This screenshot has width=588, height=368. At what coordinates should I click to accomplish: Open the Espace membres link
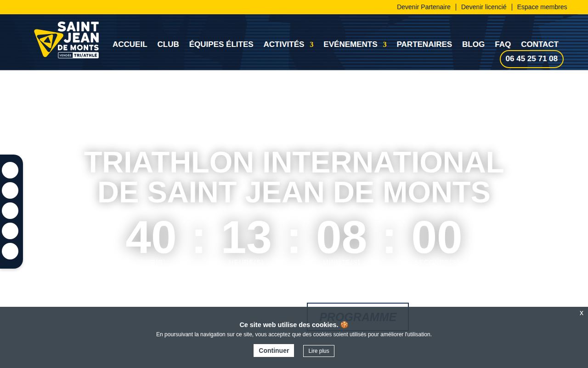(542, 7)
